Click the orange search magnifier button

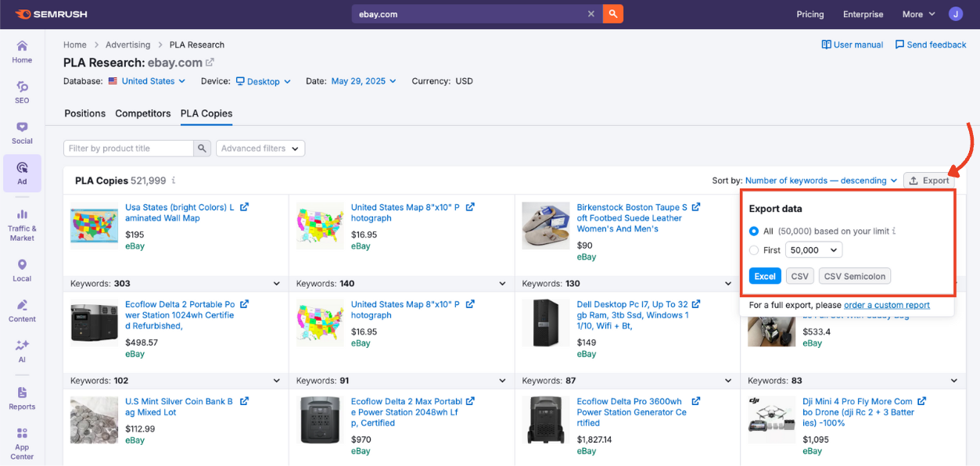[x=613, y=14]
